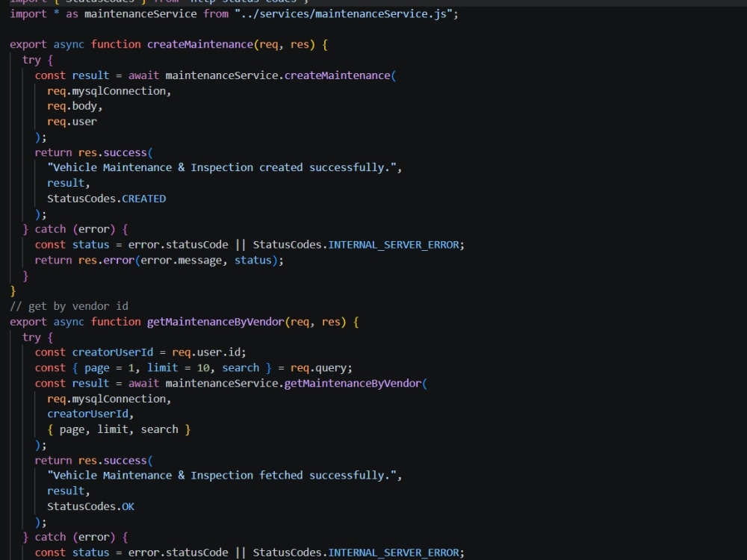Image resolution: width=747 pixels, height=560 pixels.
Task: Click the StatusCodes.CREATED constant
Action: click(x=106, y=199)
